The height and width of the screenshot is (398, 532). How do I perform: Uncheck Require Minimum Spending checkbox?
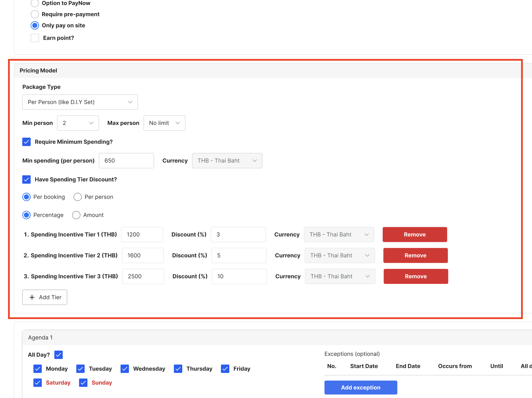(x=26, y=142)
